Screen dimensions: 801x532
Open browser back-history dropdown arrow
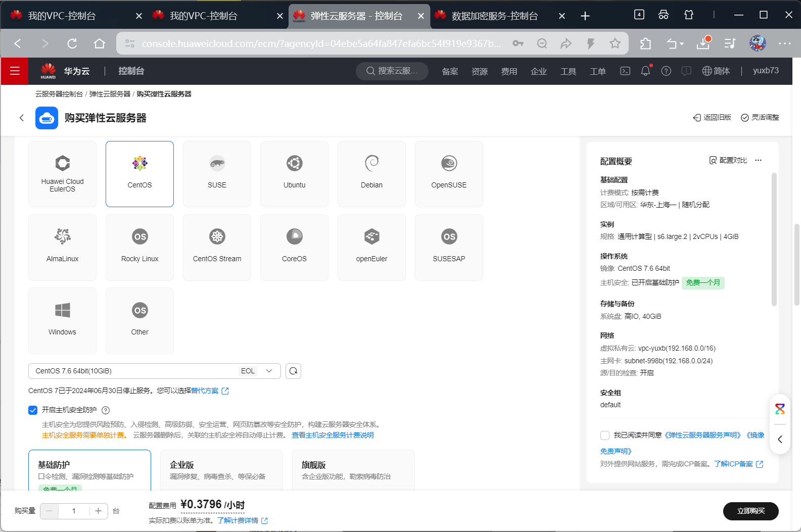[x=682, y=44]
